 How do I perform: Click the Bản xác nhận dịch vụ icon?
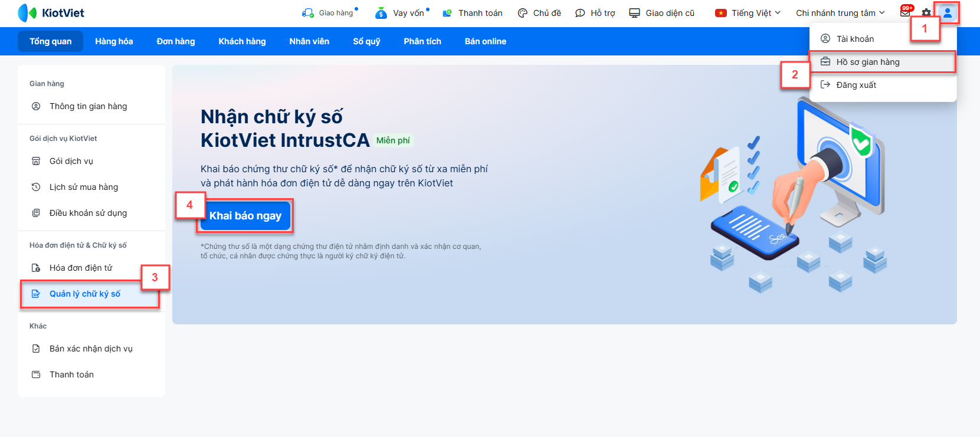[36, 349]
